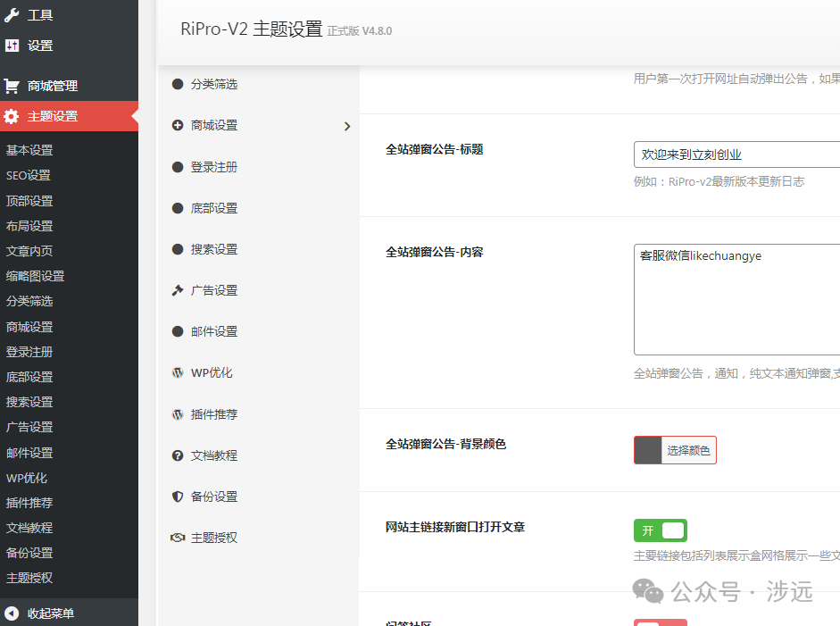
Task: Click the collapse arrow icon beside 收起菜单
Action: click(12, 613)
